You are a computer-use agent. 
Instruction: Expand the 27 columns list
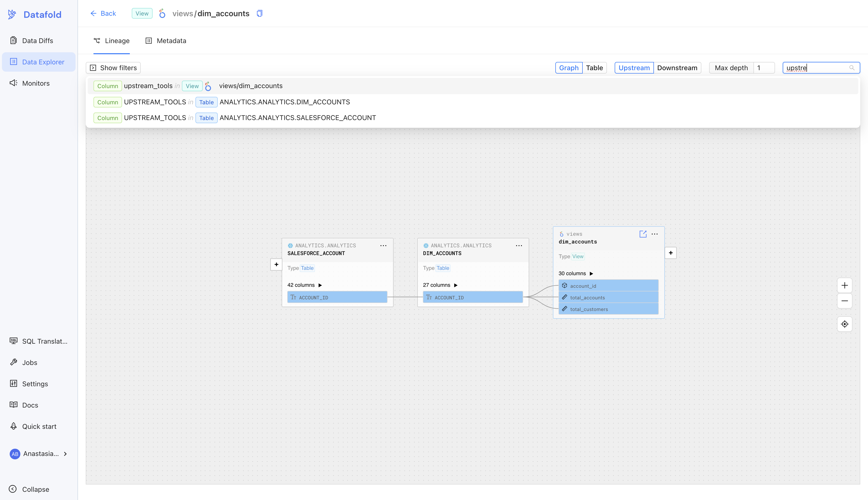(440, 285)
